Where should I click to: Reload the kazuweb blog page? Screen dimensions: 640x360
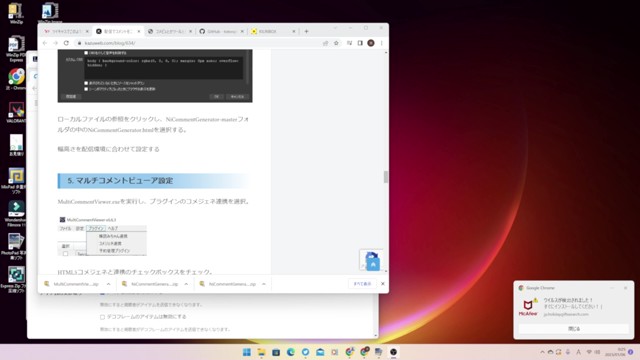pos(66,43)
